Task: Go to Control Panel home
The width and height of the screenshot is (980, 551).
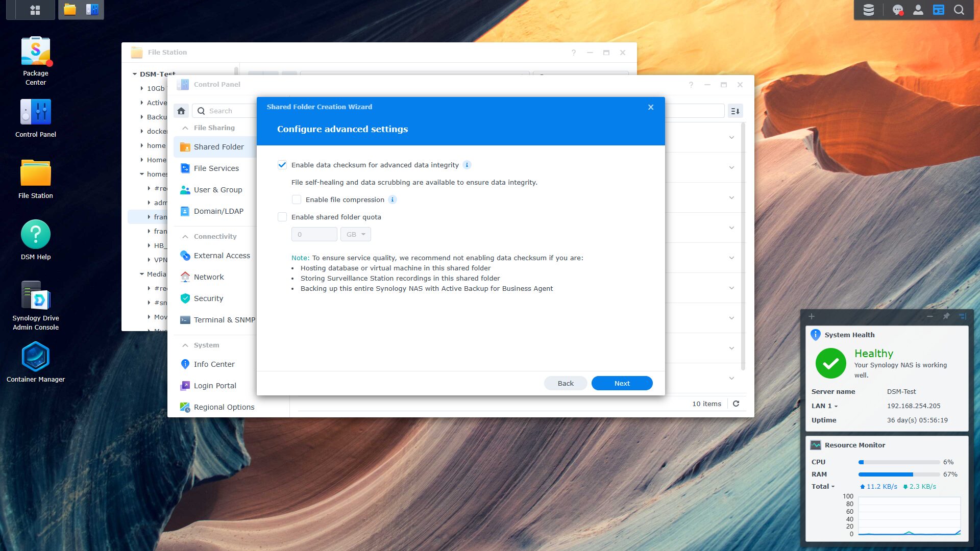Action: [x=181, y=111]
